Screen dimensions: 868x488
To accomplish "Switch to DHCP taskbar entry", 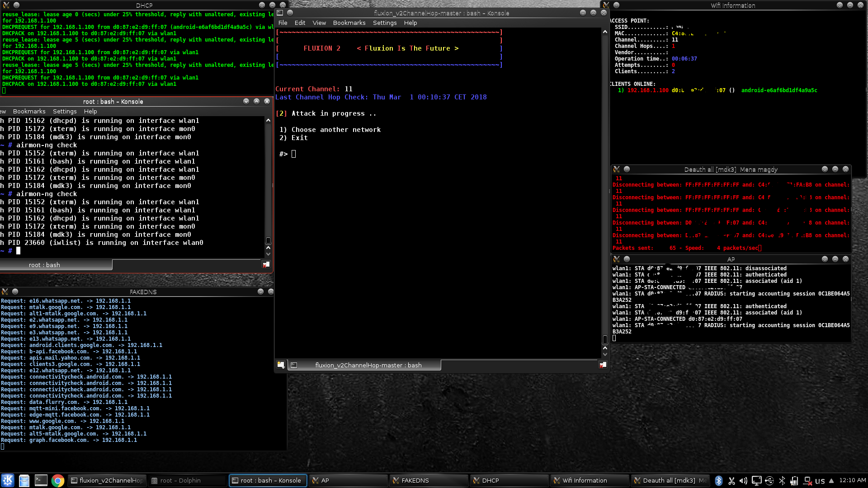I will pyautogui.click(x=509, y=480).
